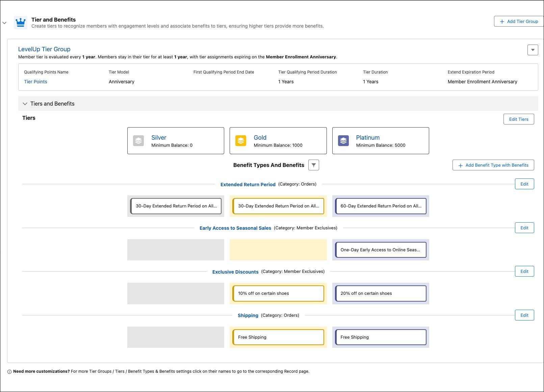Click Add Benefit Type with Benefits
This screenshot has height=392, width=544.
click(493, 165)
